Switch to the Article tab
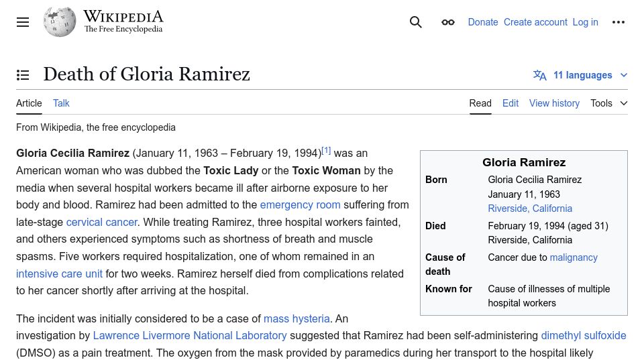 29,103
